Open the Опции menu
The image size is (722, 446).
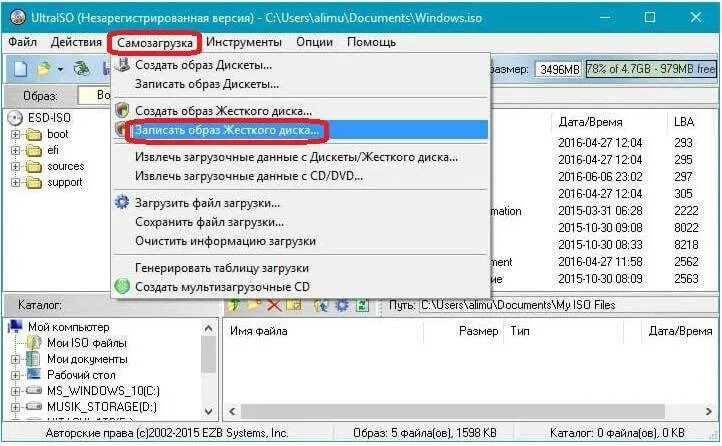pos(314,42)
